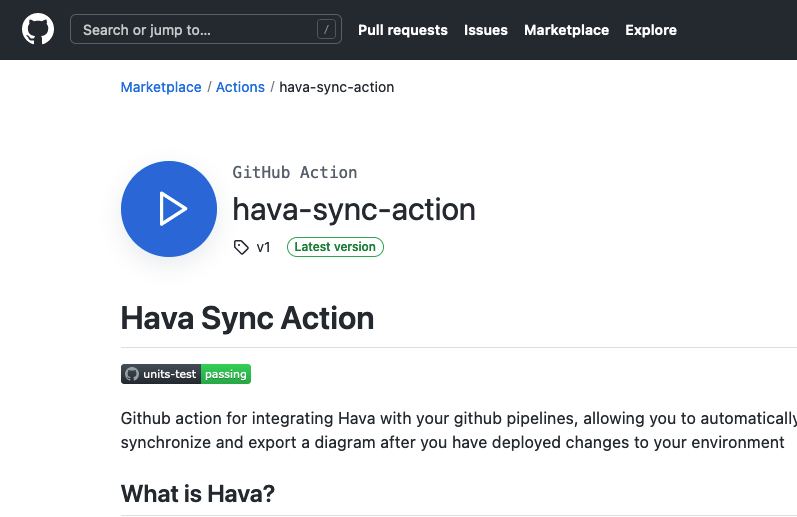Navigate to the Actions breadcrumb link
The image size is (797, 517).
(x=240, y=87)
